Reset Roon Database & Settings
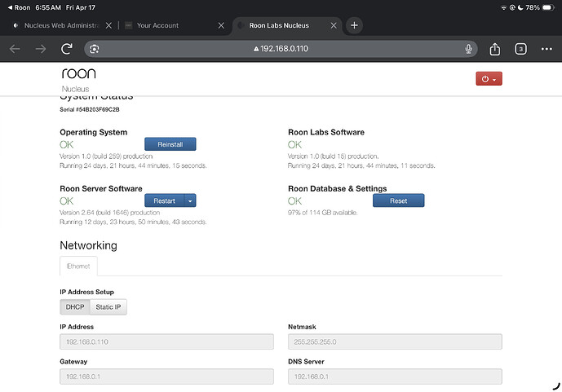This screenshot has width=562, height=392. pos(399,200)
